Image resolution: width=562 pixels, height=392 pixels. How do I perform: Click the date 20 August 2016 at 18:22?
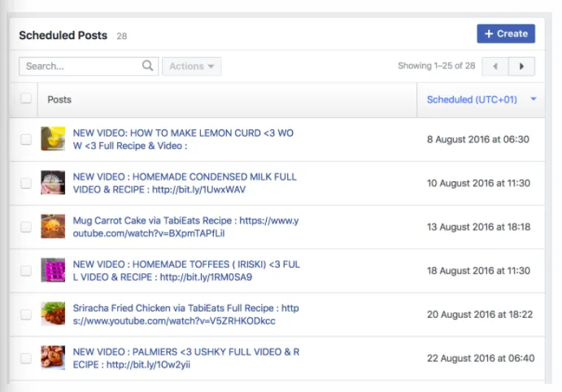pyautogui.click(x=480, y=314)
